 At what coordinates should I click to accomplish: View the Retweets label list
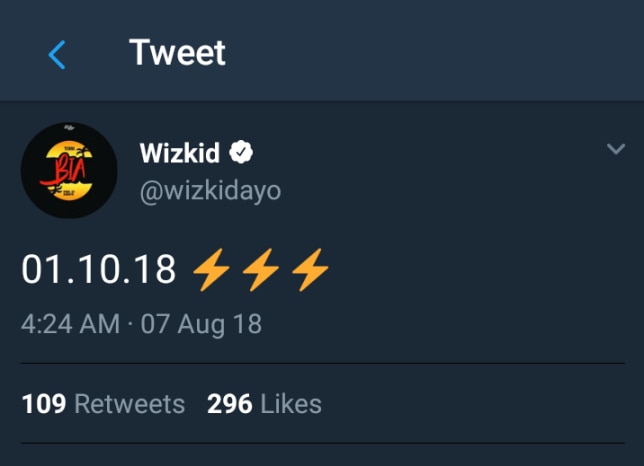[130, 404]
